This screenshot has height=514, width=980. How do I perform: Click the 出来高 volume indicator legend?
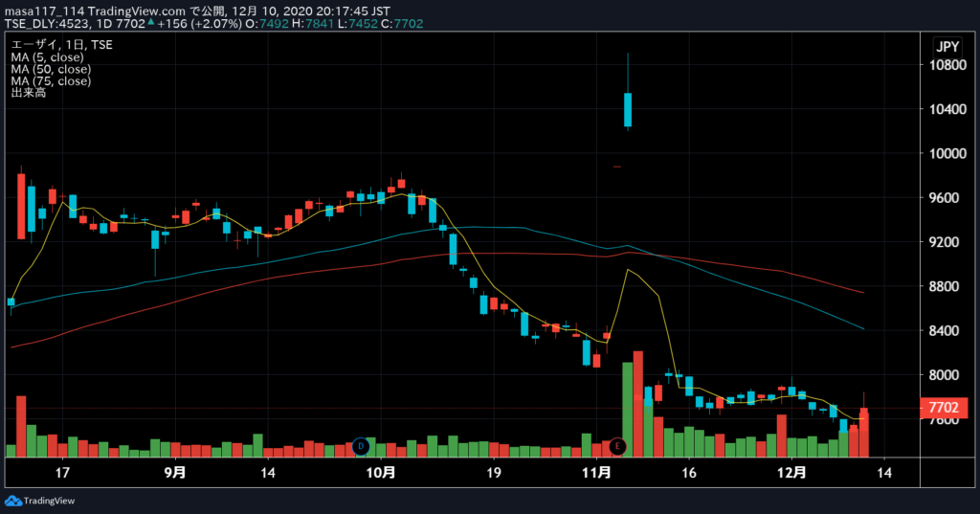pos(28,93)
